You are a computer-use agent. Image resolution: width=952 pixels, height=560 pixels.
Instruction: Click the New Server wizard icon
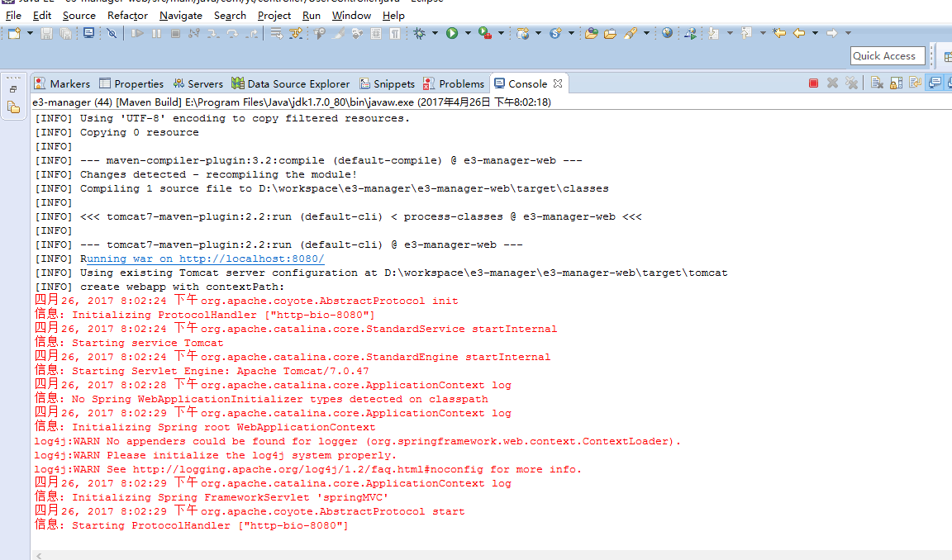tap(523, 33)
